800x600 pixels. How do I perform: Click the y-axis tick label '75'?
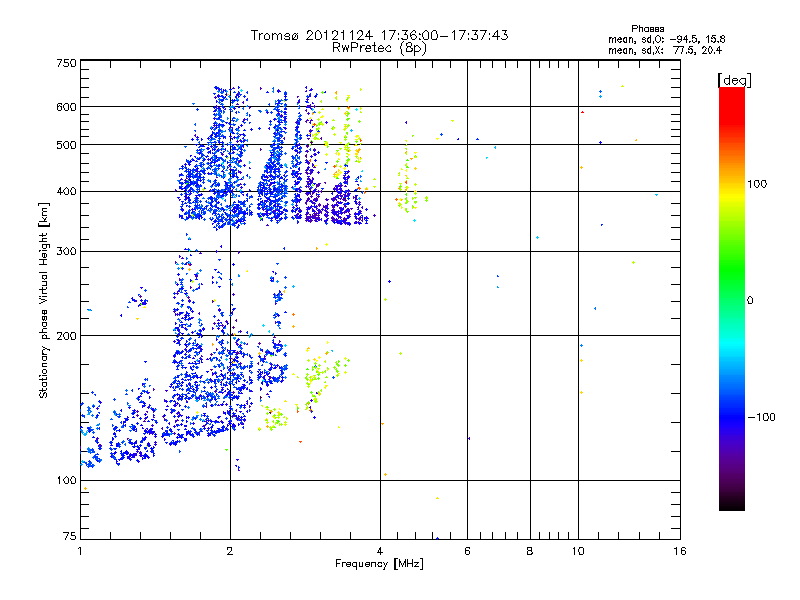coord(70,536)
